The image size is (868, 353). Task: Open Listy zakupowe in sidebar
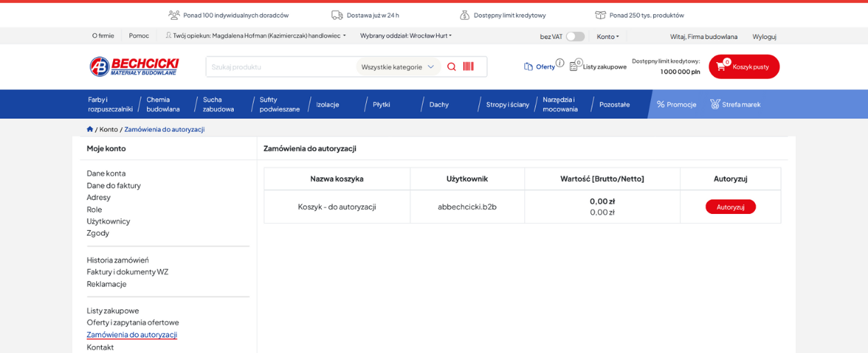113,311
